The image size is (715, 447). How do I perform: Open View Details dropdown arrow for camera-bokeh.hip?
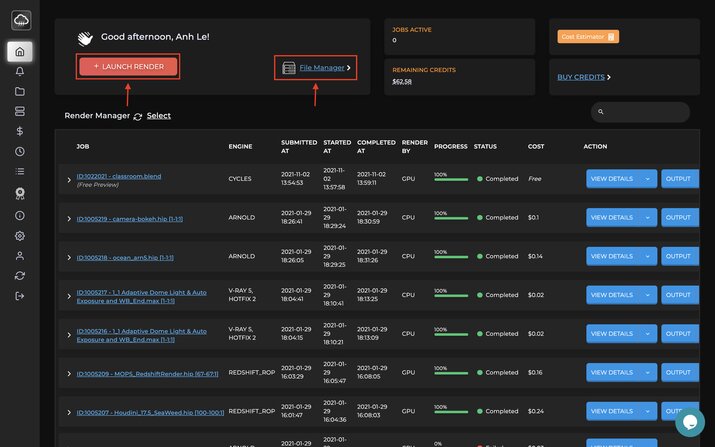coord(648,218)
